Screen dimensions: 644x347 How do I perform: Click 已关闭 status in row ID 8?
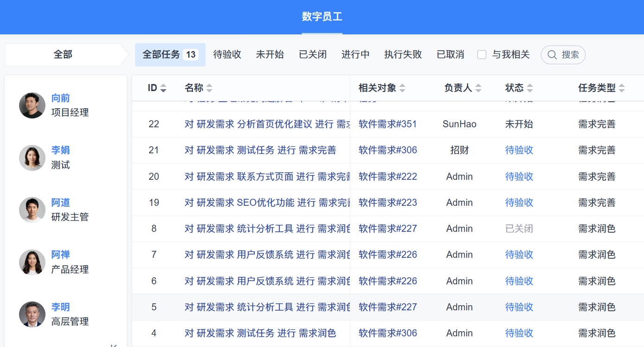coord(519,229)
